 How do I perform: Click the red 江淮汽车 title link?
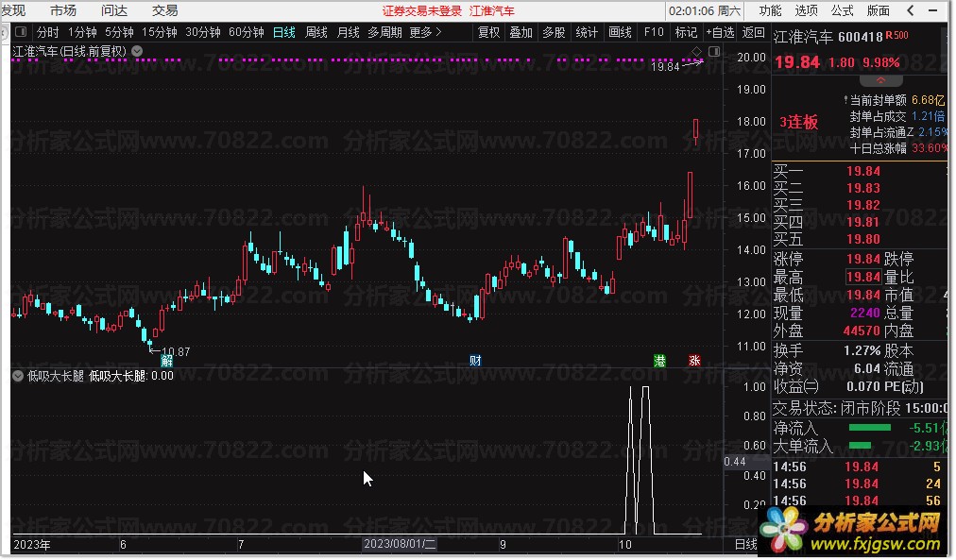pos(492,11)
